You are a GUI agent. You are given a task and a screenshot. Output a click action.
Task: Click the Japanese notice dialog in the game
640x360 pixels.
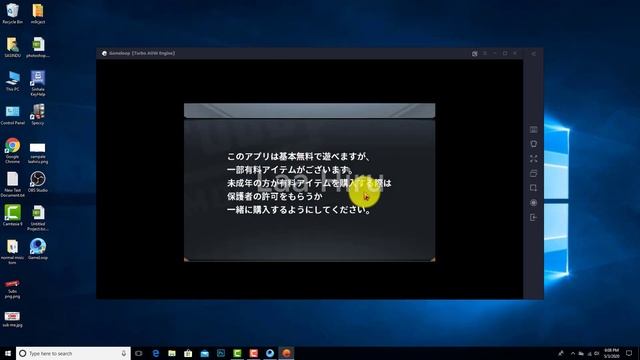pyautogui.click(x=309, y=182)
